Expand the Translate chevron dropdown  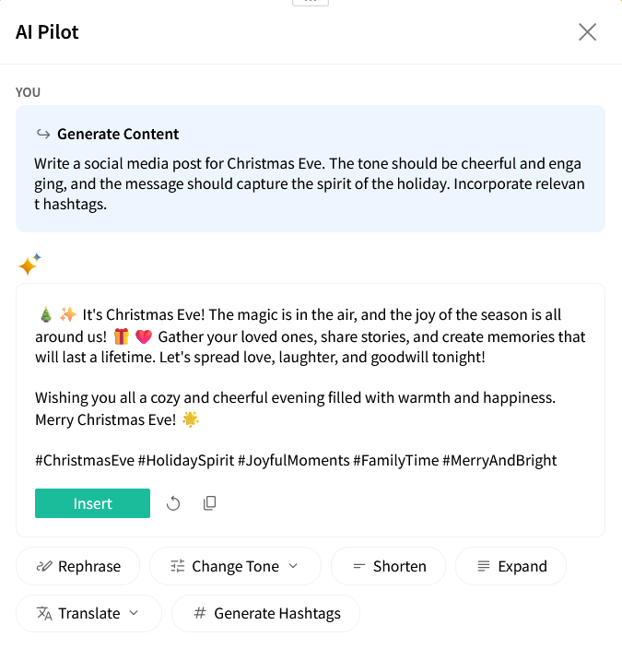134,613
